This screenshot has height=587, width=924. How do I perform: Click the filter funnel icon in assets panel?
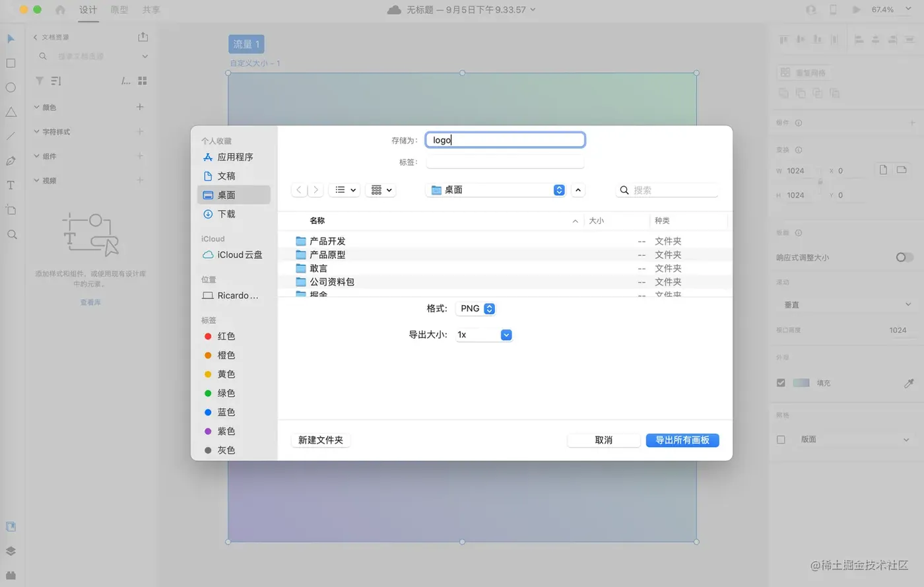(x=40, y=81)
